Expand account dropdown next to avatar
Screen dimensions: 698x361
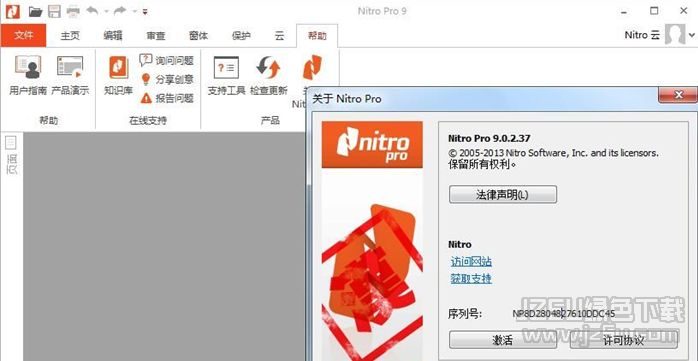point(691,35)
